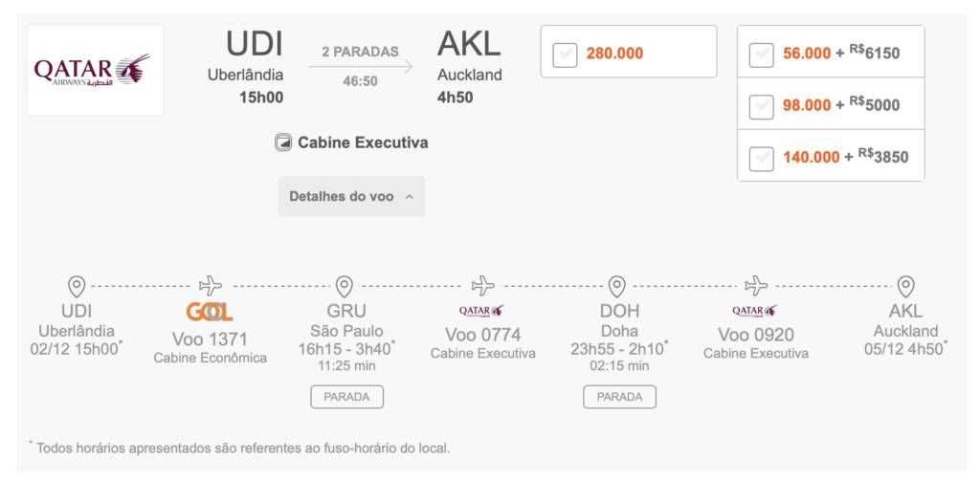This screenshot has height=481, width=980.
Task: Click the Cabine Executiva seat icon
Action: pyautogui.click(x=283, y=142)
